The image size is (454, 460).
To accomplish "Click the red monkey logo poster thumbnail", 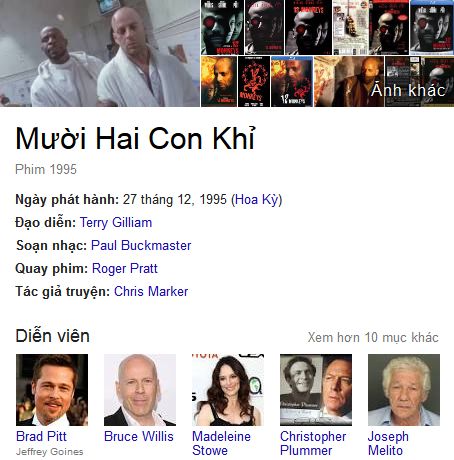I will [254, 82].
